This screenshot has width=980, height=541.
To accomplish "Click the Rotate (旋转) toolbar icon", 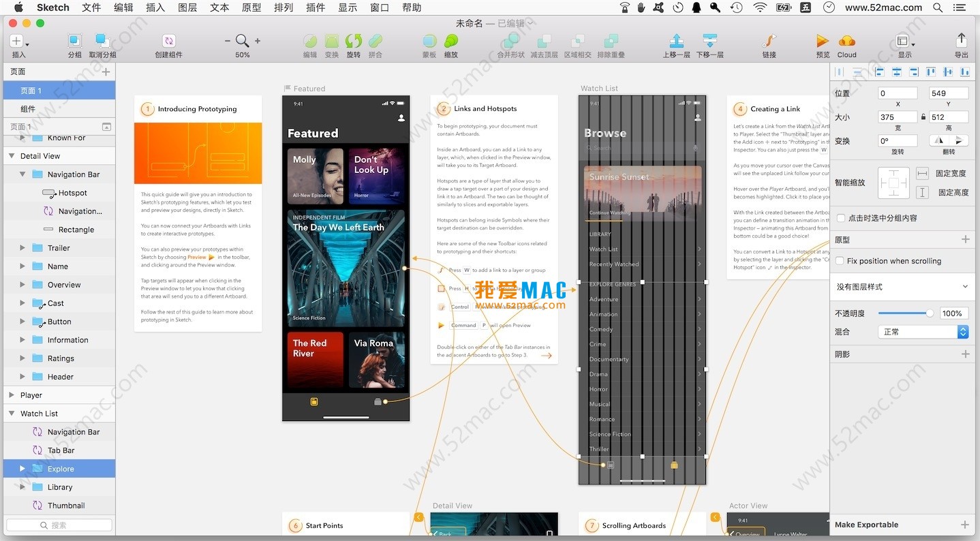I will pyautogui.click(x=353, y=42).
